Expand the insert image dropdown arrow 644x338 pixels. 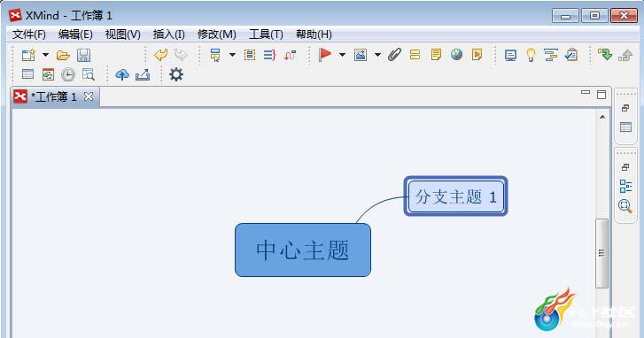tap(377, 55)
